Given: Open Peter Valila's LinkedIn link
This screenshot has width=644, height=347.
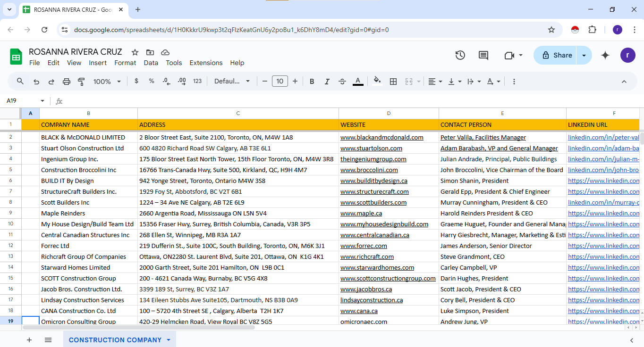Looking at the screenshot, I should point(603,138).
